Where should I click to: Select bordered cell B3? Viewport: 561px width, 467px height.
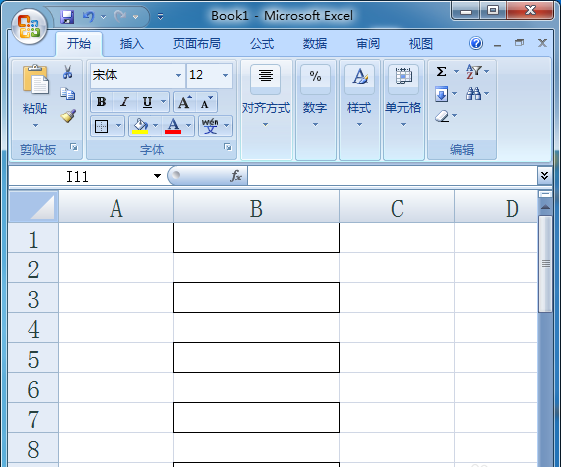click(x=257, y=298)
